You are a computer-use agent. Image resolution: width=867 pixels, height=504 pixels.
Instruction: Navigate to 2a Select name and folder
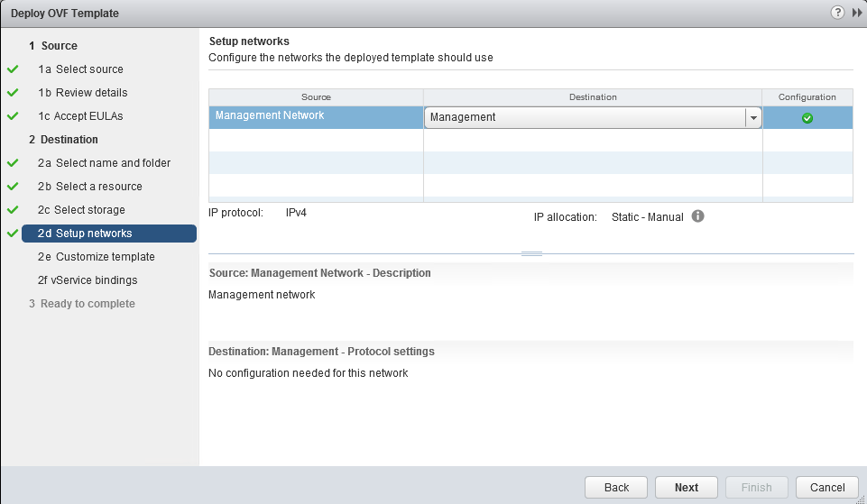tap(113, 163)
